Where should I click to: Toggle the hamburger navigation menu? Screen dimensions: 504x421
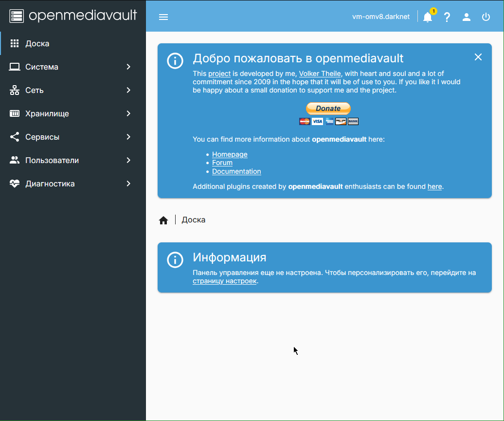[163, 17]
